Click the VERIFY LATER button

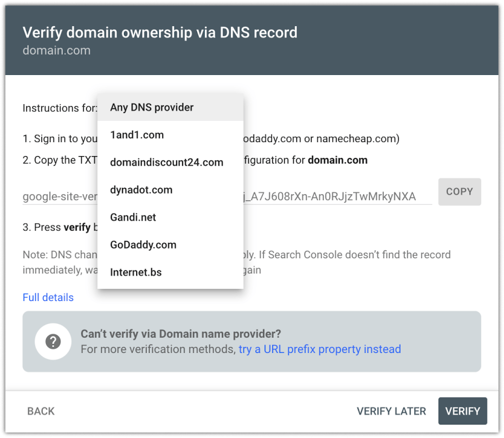[x=391, y=411]
